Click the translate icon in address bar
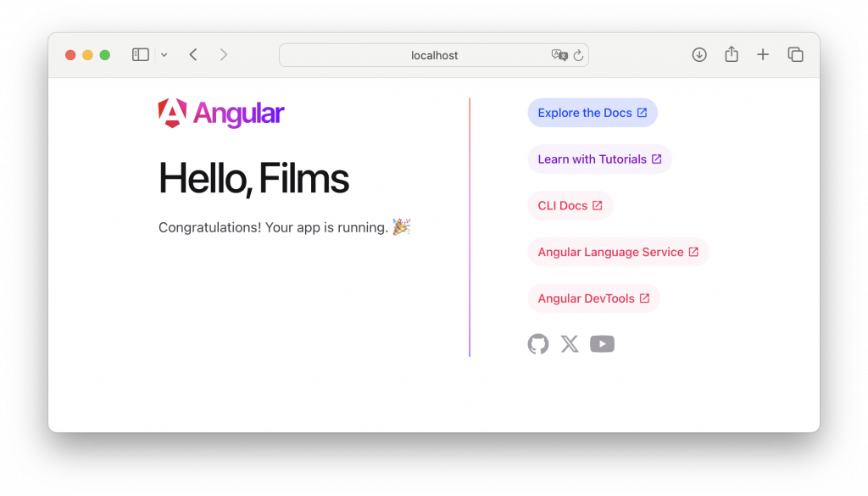 (x=559, y=55)
